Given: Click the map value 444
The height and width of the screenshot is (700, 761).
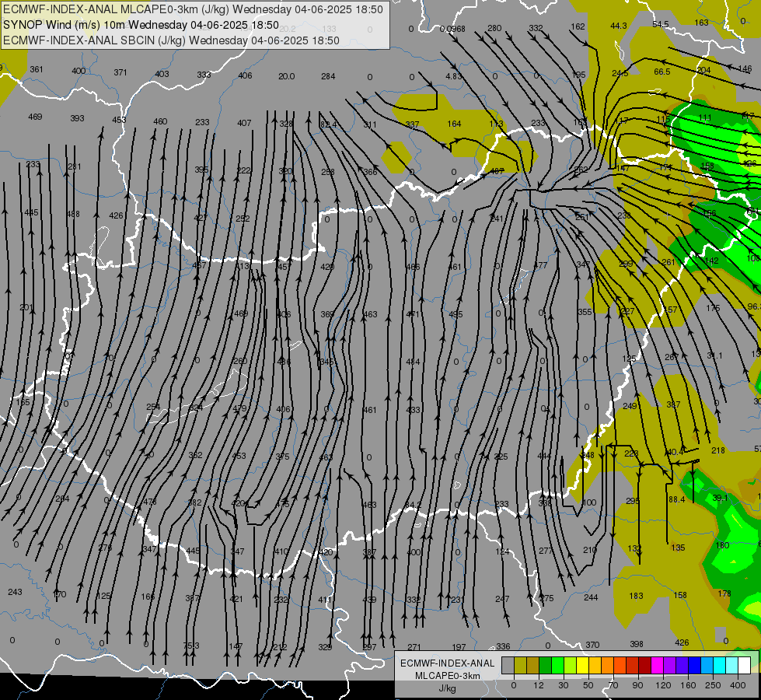Looking at the screenshot, I should pyautogui.click(x=545, y=456).
